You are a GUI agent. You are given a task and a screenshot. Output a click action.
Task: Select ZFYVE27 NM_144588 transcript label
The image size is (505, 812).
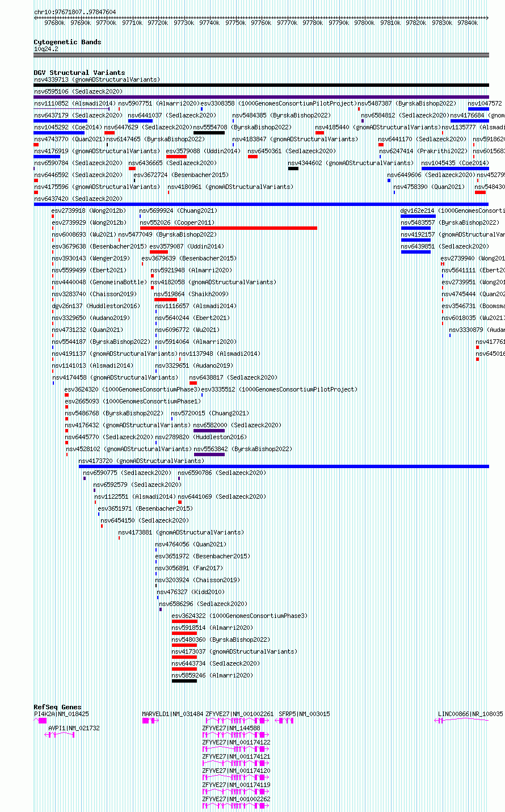point(232,728)
